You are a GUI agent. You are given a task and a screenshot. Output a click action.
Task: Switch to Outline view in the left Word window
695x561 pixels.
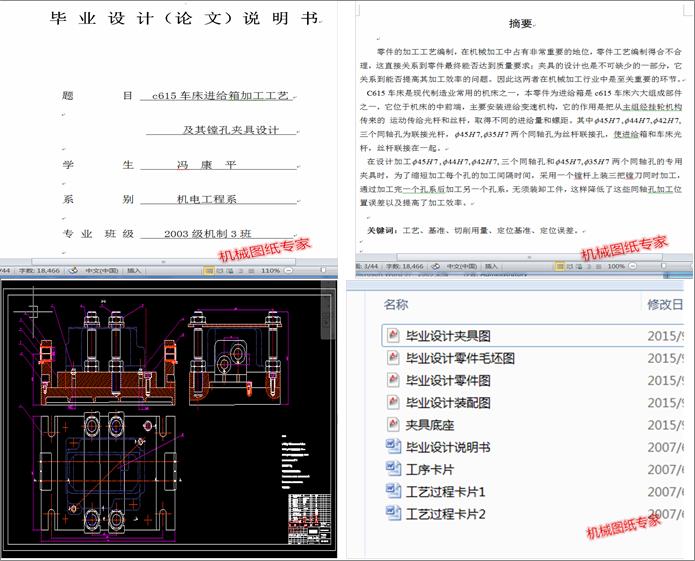coord(241,270)
